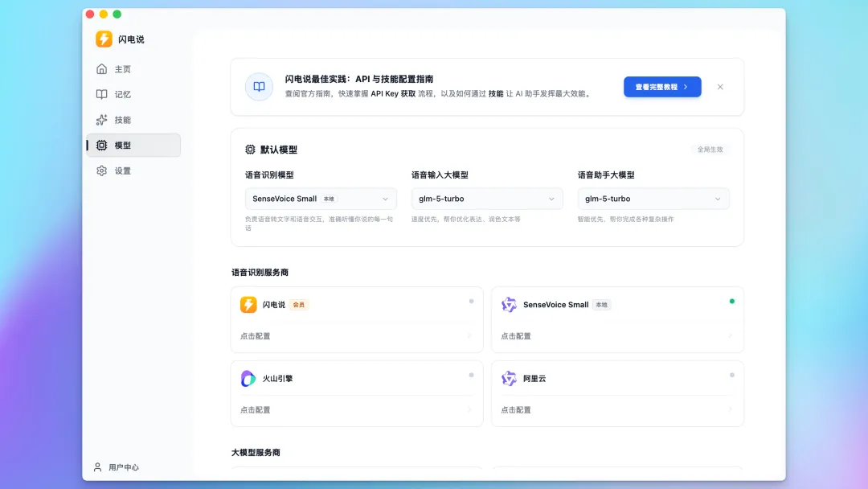Click the 全局生效 badge
The height and width of the screenshot is (489, 868).
coord(710,150)
